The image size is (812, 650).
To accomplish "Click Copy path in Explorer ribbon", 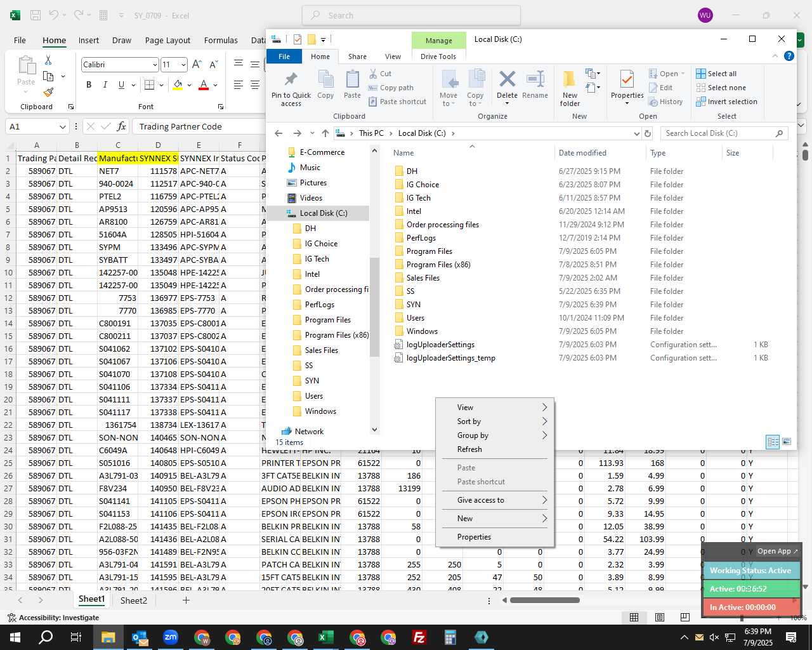I will point(391,88).
